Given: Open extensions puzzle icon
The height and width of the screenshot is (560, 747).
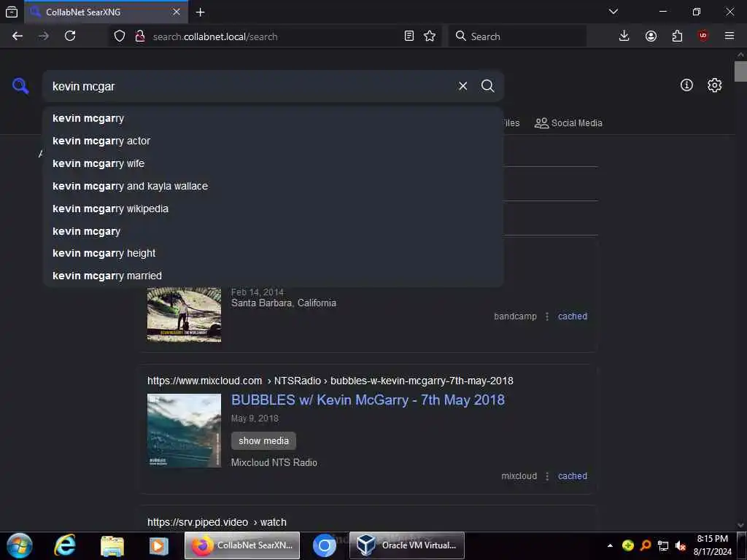Looking at the screenshot, I should [x=677, y=36].
